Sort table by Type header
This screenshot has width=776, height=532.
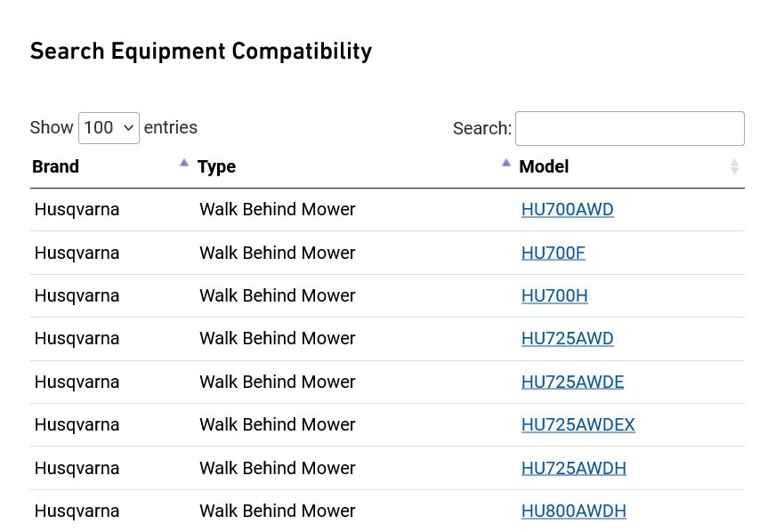[x=217, y=166]
